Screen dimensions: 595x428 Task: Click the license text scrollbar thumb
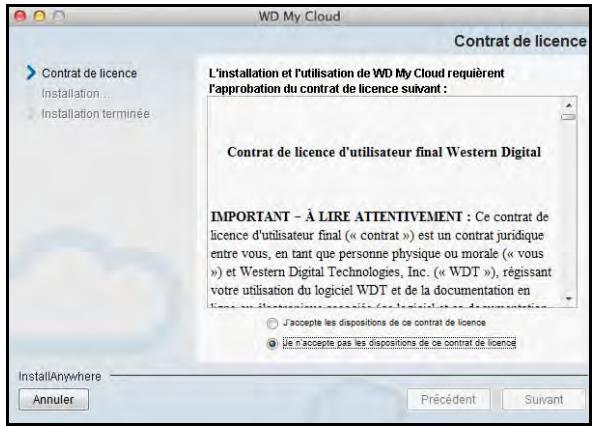[568, 117]
